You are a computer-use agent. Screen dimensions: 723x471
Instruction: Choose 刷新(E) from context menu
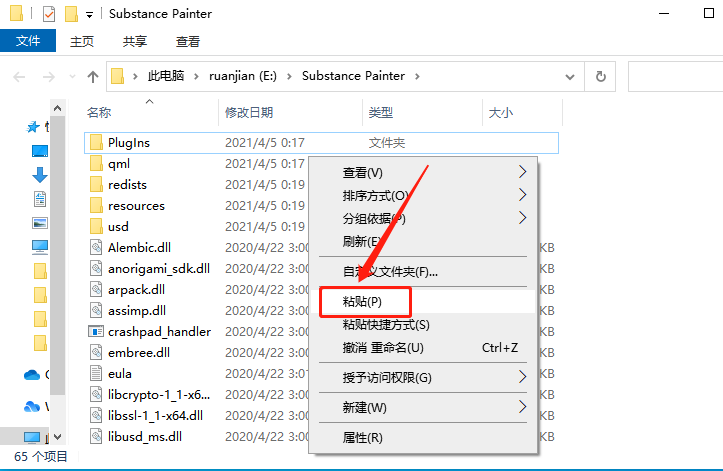click(423, 241)
